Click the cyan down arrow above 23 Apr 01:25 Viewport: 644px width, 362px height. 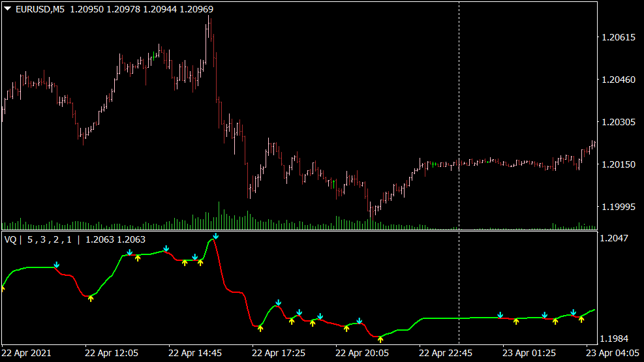point(500,315)
